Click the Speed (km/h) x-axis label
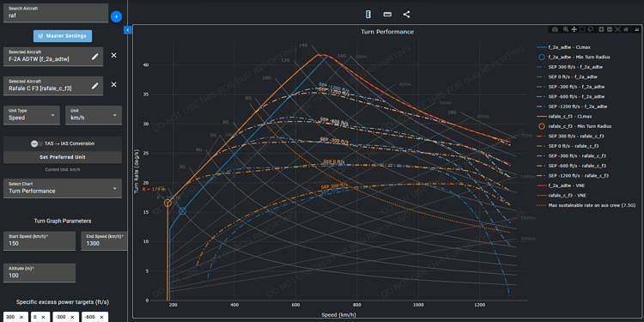The height and width of the screenshot is (322, 644). tap(339, 315)
